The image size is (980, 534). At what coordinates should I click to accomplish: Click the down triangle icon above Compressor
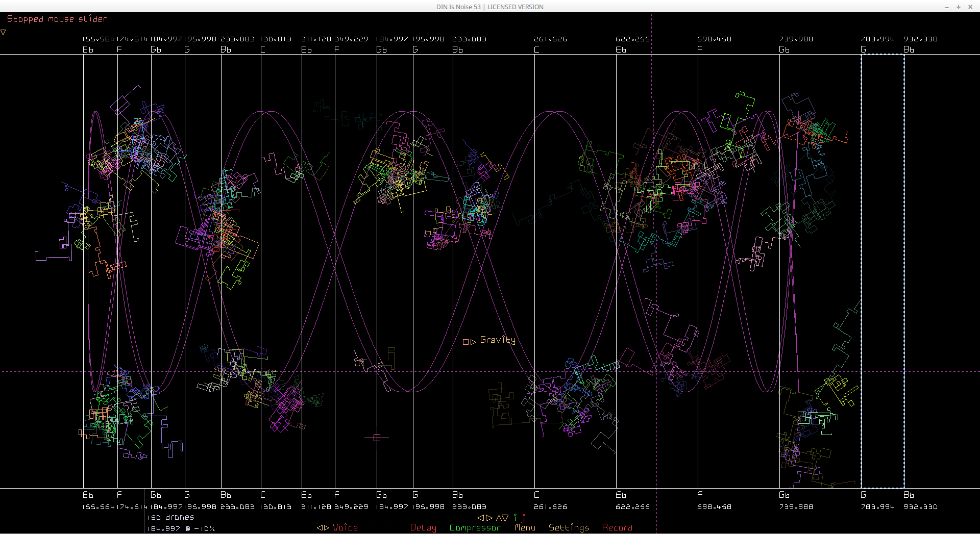coord(505,518)
